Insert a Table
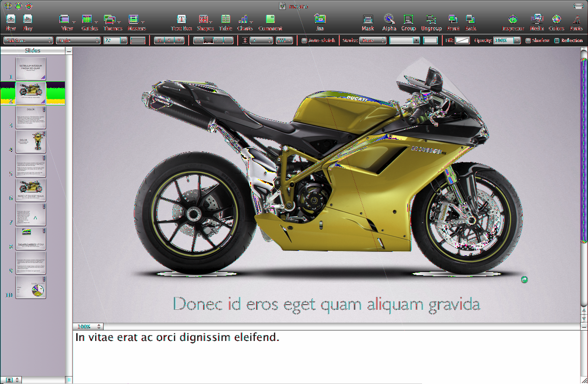588x384 pixels. coord(225,22)
